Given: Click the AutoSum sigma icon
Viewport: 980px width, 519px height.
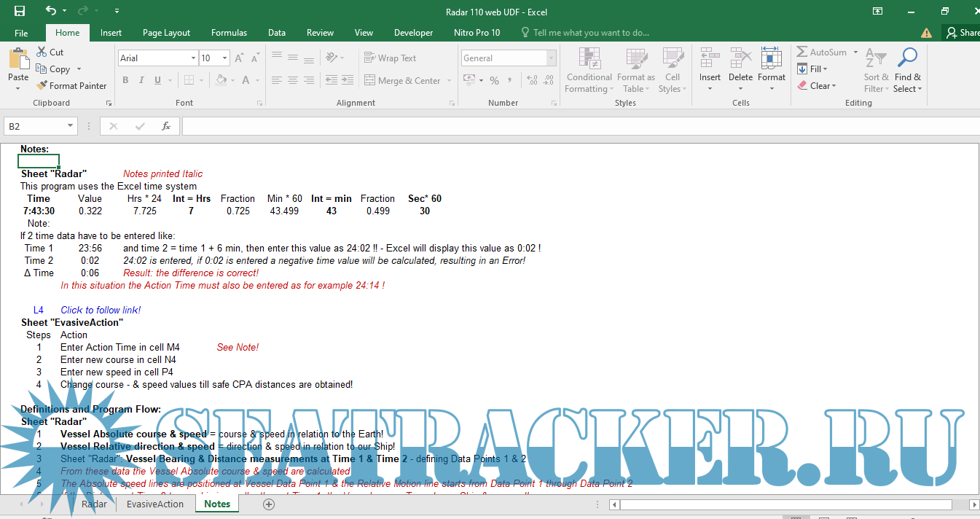Looking at the screenshot, I should pyautogui.click(x=802, y=52).
